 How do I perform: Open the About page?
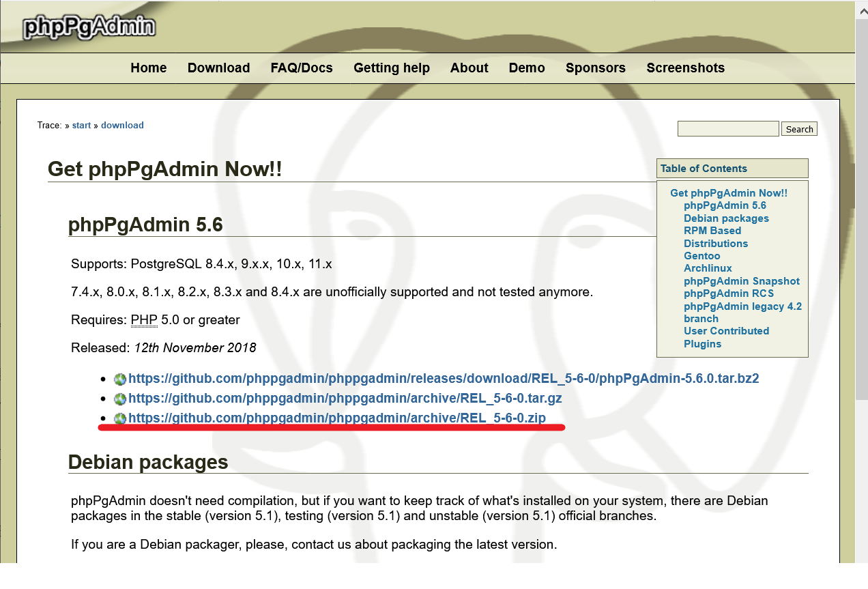[x=469, y=68]
